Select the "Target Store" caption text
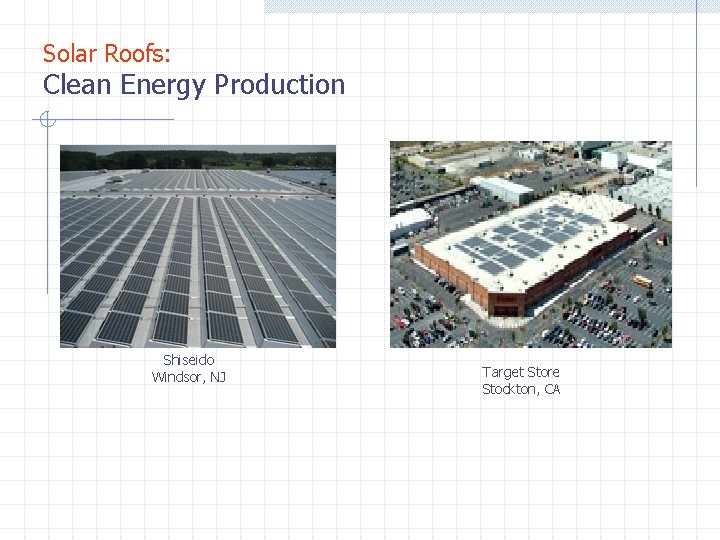720x540 pixels. tap(521, 372)
